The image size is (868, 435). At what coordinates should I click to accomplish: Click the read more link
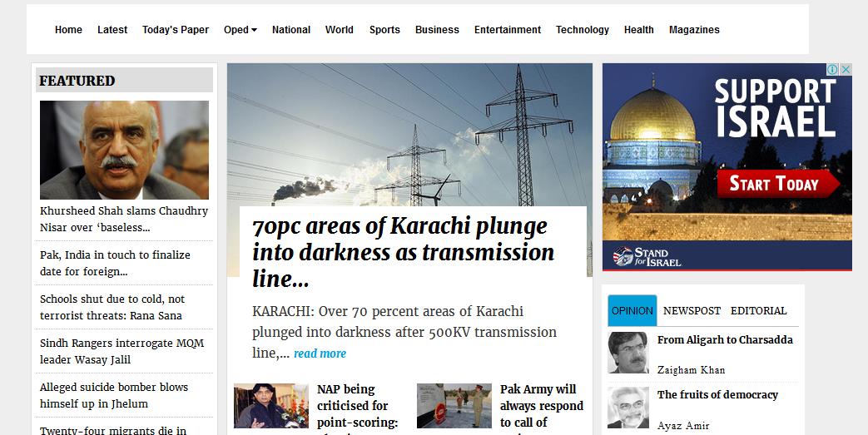[x=320, y=353]
